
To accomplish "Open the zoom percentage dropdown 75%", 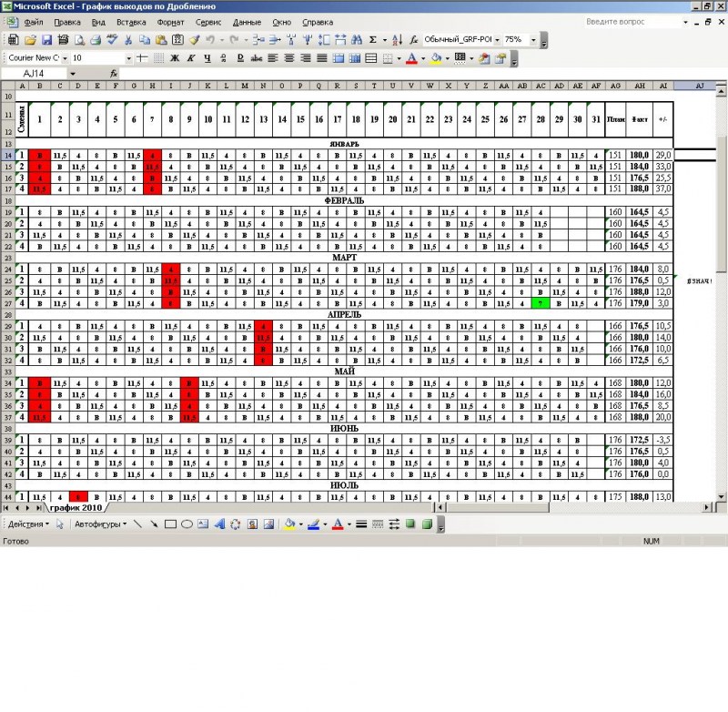I will [x=533, y=40].
